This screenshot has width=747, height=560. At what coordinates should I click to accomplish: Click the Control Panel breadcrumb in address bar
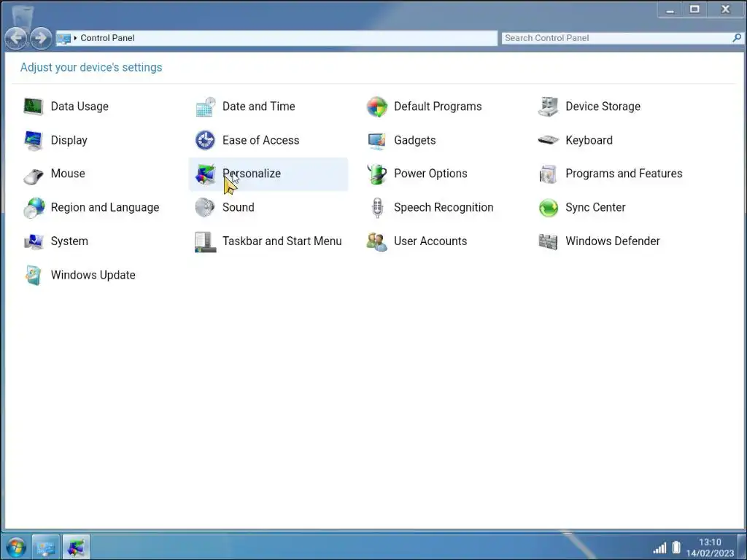(107, 38)
